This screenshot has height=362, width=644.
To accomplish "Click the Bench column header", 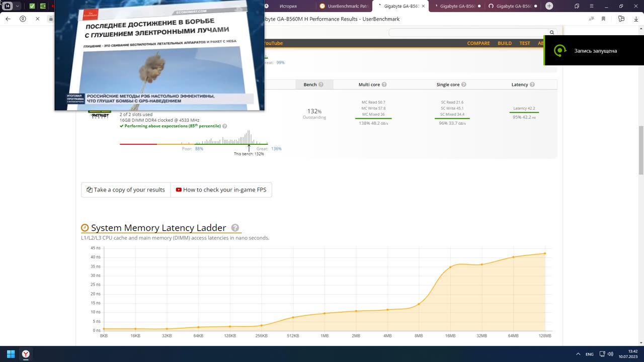I will pos(310,84).
